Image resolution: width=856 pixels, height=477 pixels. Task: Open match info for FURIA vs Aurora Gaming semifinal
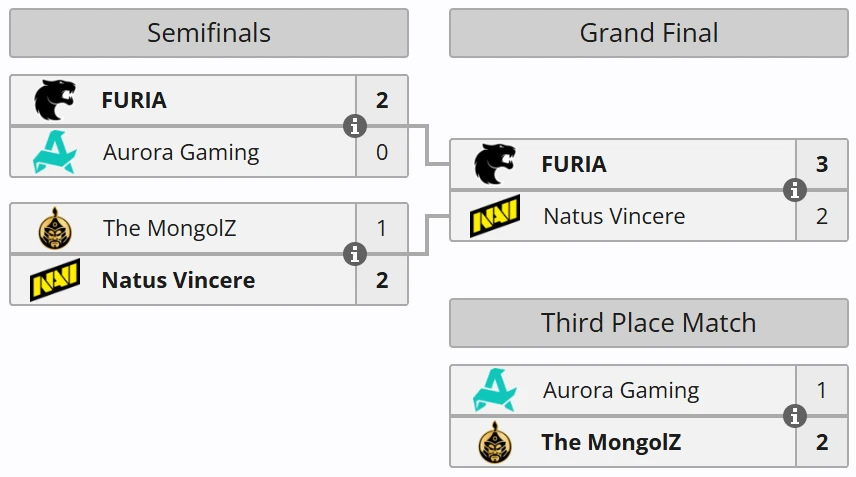pyautogui.click(x=354, y=126)
